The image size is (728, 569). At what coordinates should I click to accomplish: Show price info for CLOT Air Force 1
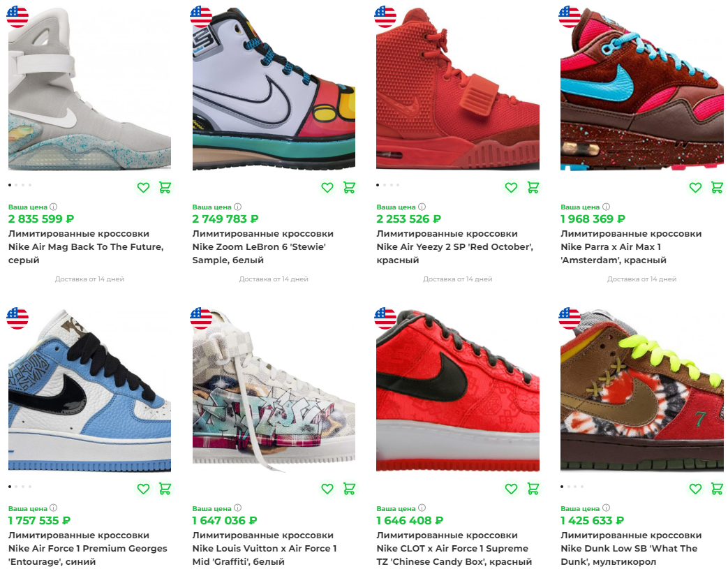[x=422, y=508]
